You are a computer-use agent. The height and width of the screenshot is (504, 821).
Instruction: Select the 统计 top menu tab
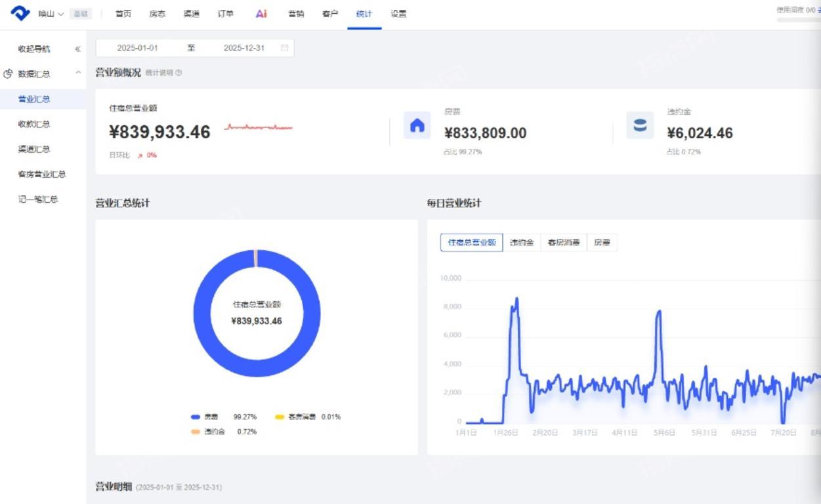[x=364, y=14]
